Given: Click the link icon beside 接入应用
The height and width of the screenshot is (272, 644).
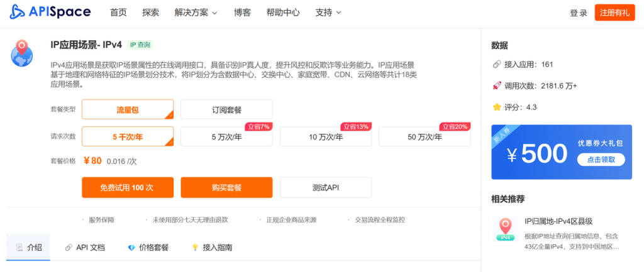Looking at the screenshot, I should (497, 64).
